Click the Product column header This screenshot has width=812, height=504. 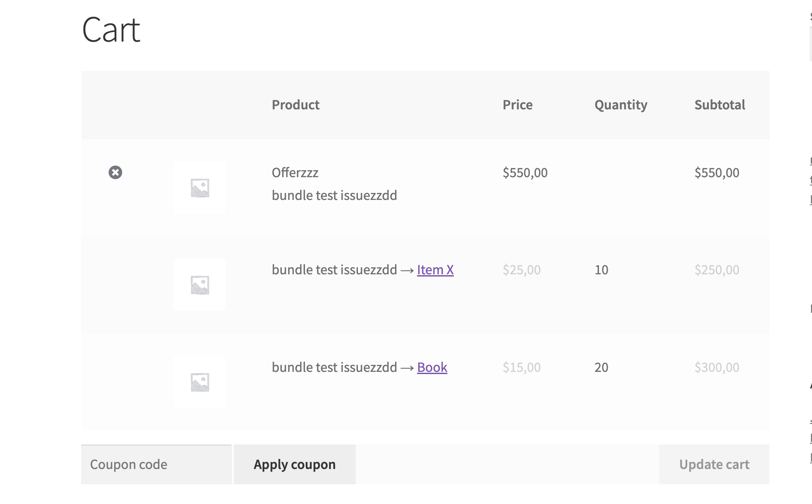296,105
